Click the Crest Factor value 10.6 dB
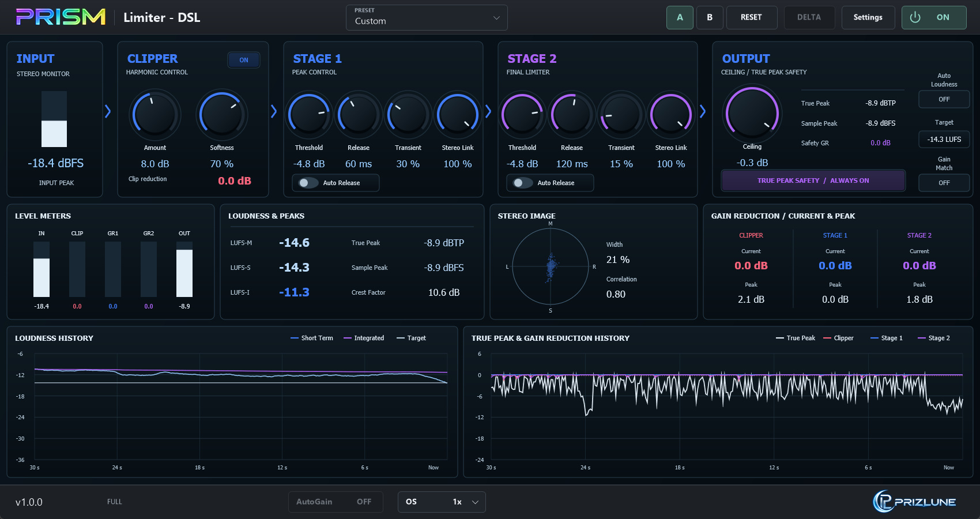 tap(444, 292)
